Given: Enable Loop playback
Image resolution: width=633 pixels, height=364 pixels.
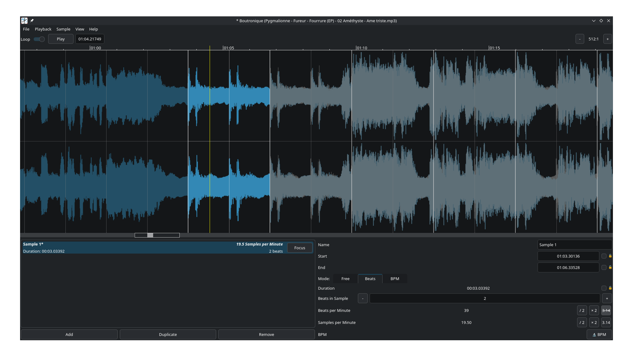Looking at the screenshot, I should [x=39, y=39].
